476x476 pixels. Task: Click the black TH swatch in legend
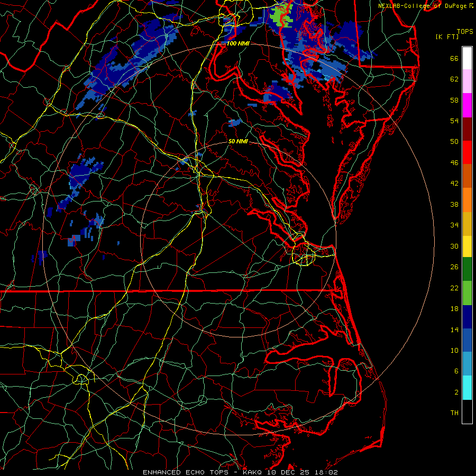pyautogui.click(x=467, y=411)
